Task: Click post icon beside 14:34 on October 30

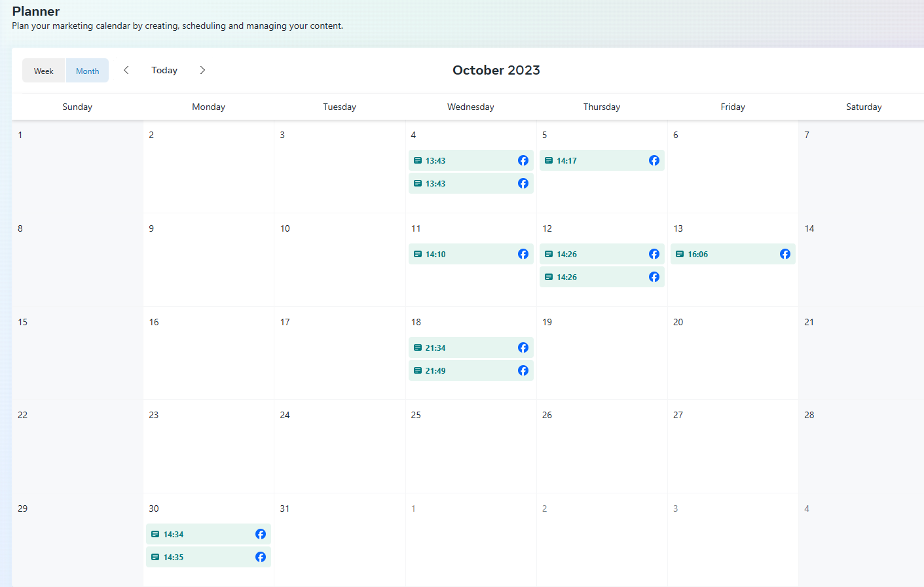Action: pyautogui.click(x=155, y=534)
